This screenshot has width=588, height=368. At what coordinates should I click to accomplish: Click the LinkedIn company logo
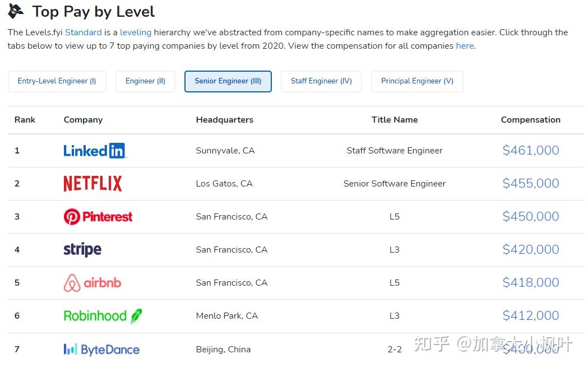(94, 151)
